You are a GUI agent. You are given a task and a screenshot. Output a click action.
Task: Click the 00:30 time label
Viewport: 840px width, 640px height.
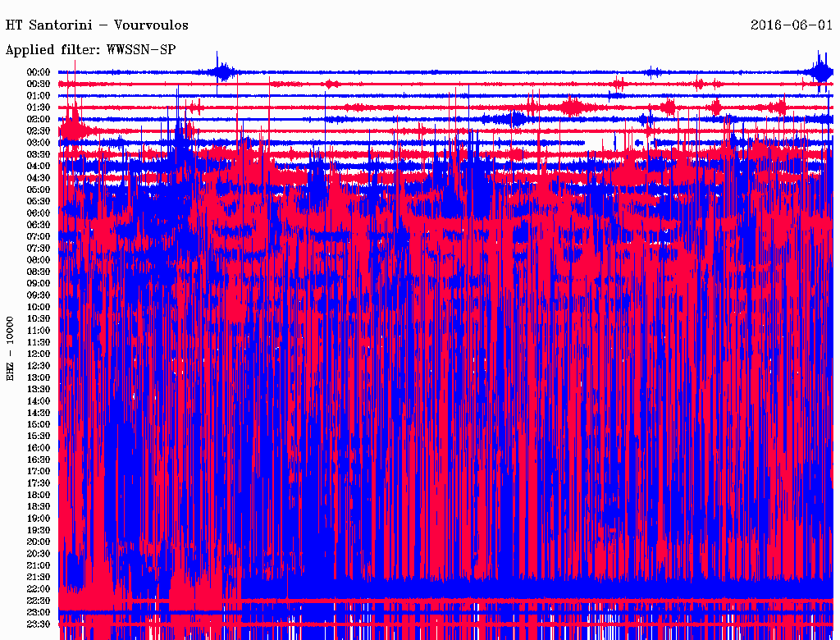[39, 84]
